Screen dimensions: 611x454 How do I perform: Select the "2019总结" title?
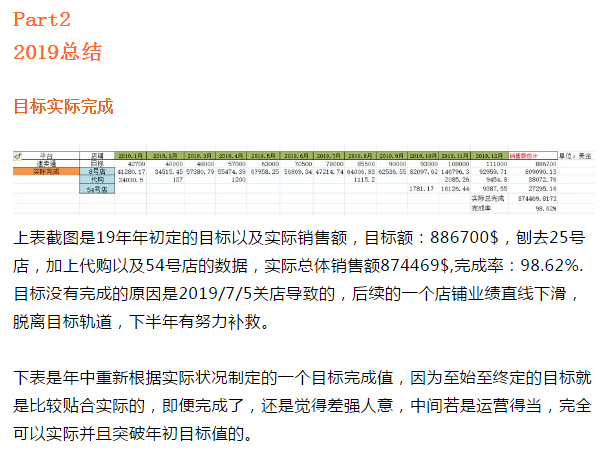(57, 52)
